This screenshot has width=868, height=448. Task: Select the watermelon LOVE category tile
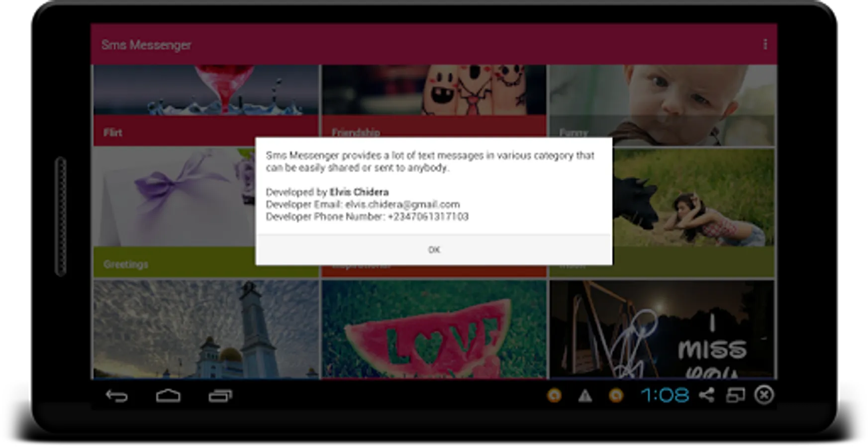pos(434,329)
